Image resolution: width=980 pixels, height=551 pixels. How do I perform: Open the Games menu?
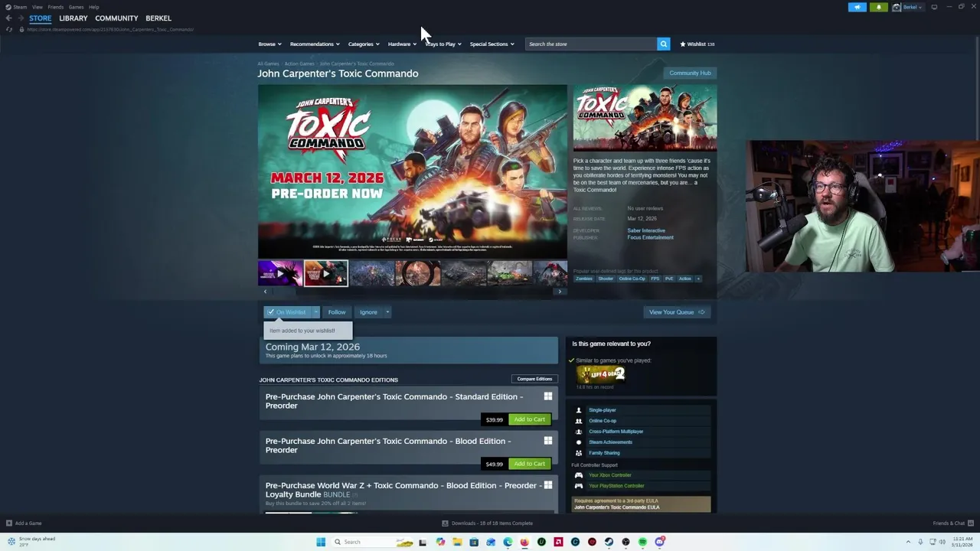tap(76, 7)
